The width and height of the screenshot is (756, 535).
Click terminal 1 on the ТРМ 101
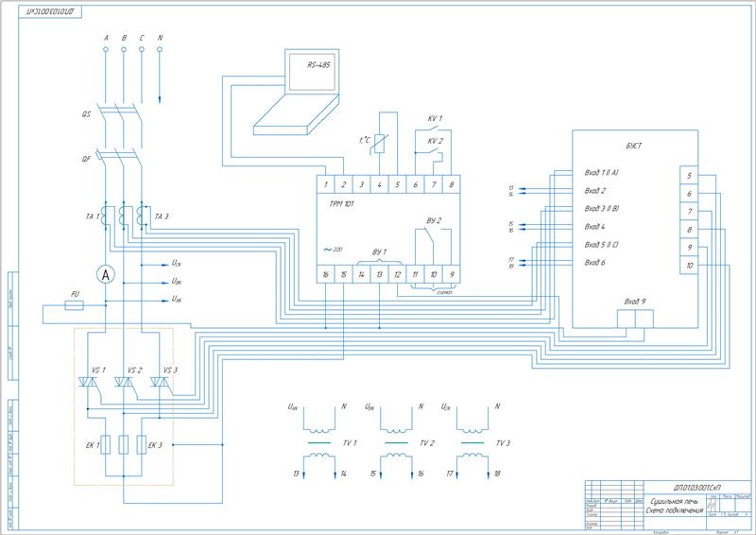[325, 184]
